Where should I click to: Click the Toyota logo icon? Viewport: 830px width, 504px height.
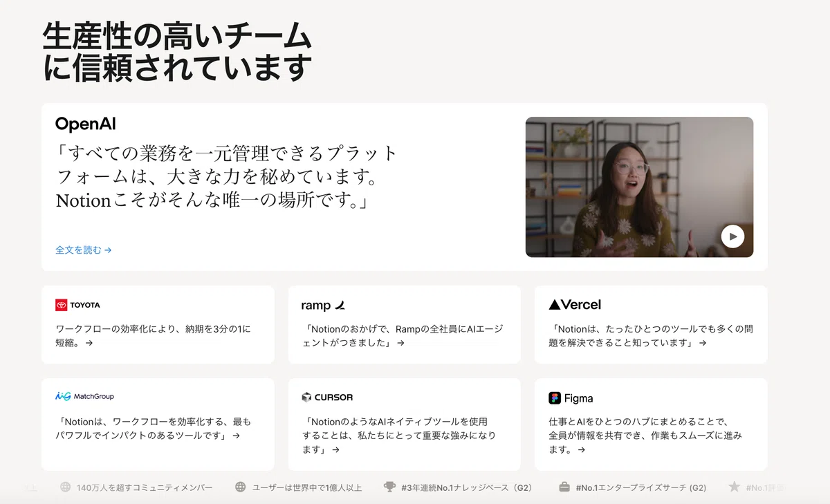62,305
